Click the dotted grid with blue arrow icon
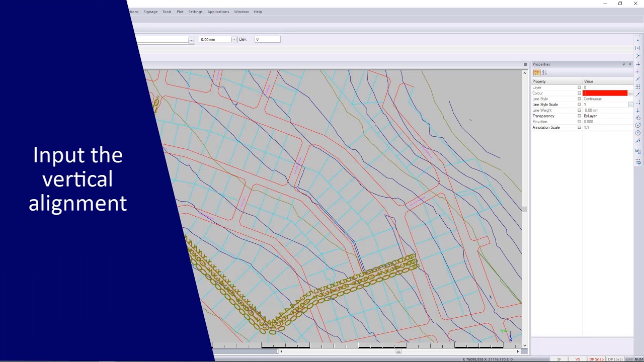This screenshot has height=362, width=644. (638, 162)
